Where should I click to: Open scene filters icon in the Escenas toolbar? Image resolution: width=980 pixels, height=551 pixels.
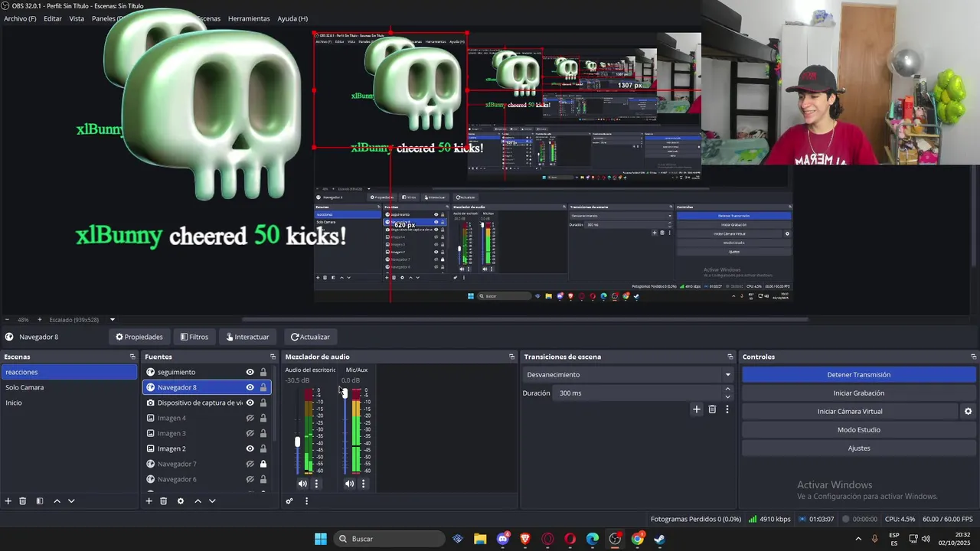click(x=40, y=501)
